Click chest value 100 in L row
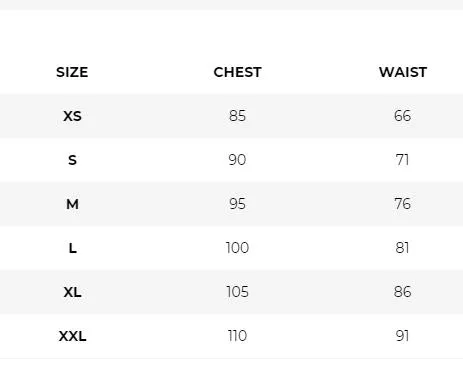Viewport: 463px width, 367px height. [x=237, y=248]
